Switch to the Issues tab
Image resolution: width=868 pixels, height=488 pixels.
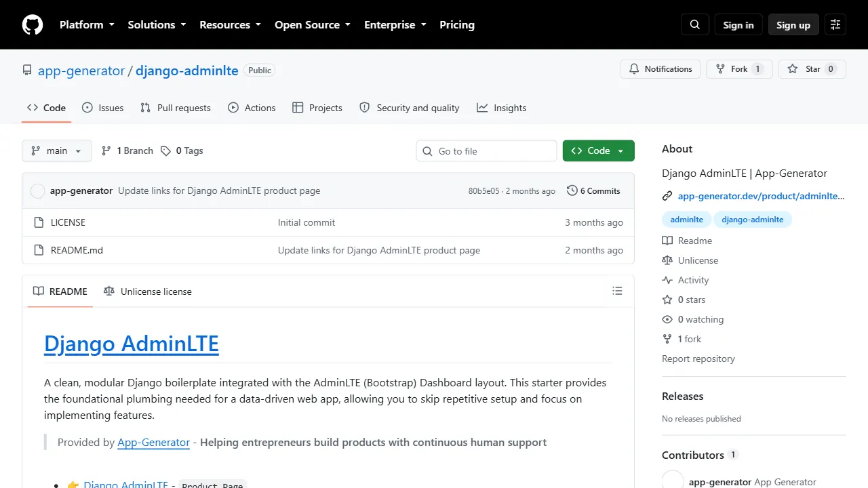click(x=102, y=108)
